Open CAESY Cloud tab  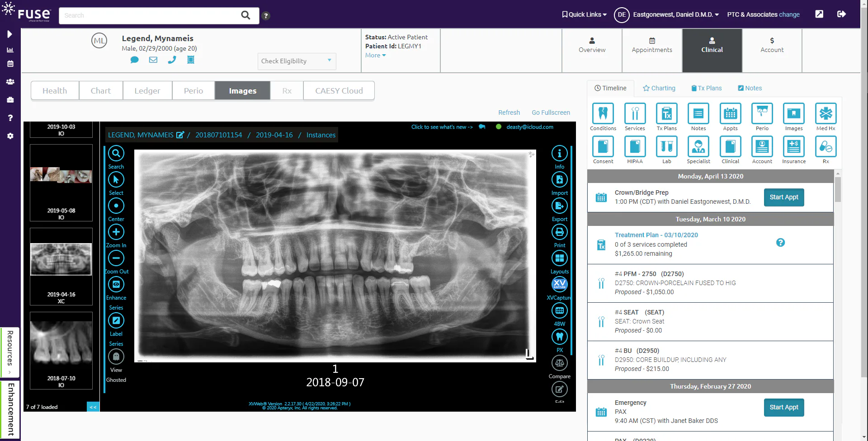[339, 91]
